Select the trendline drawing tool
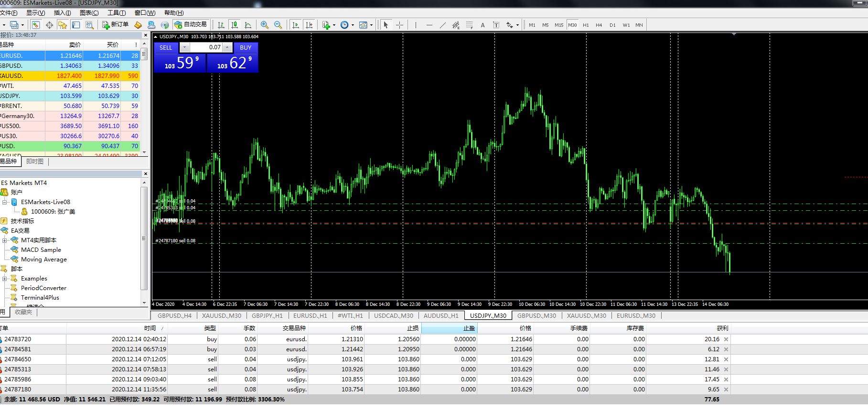 coord(442,25)
